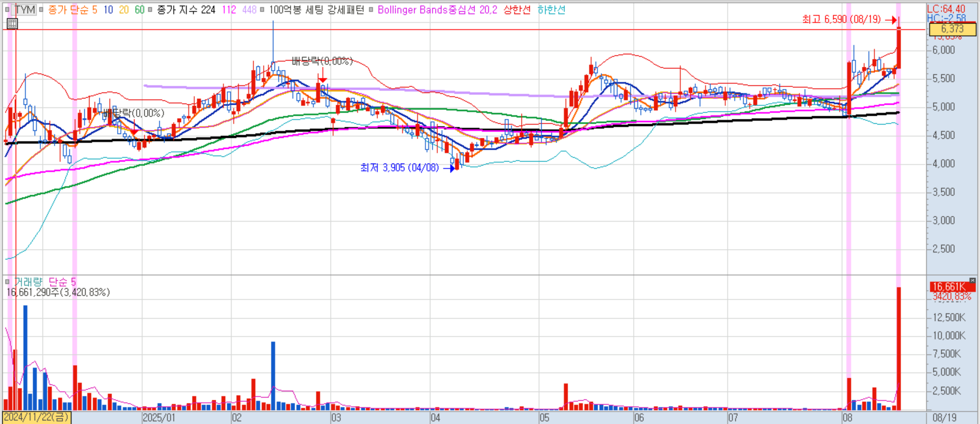Close the volume panel with its corner X

pyautogui.click(x=973, y=281)
